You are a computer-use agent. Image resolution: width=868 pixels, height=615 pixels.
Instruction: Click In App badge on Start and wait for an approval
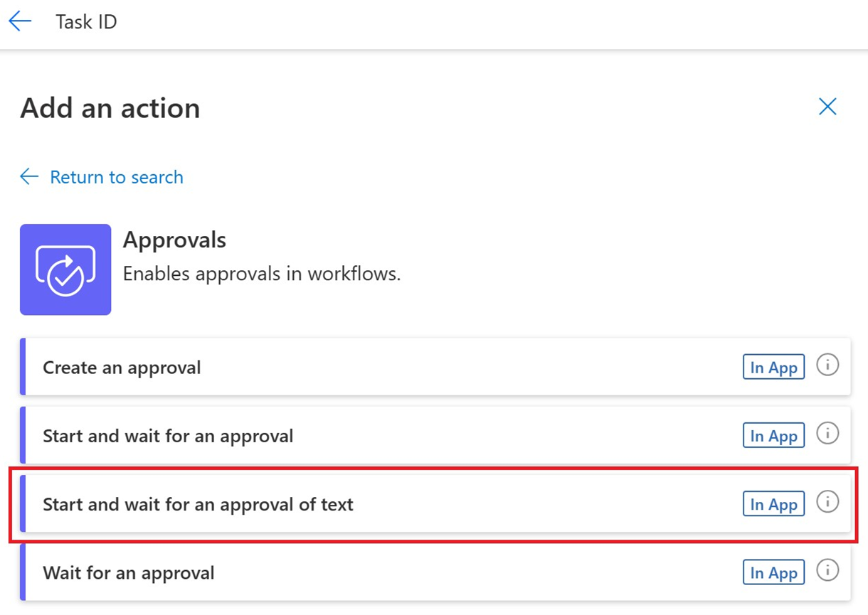(773, 436)
